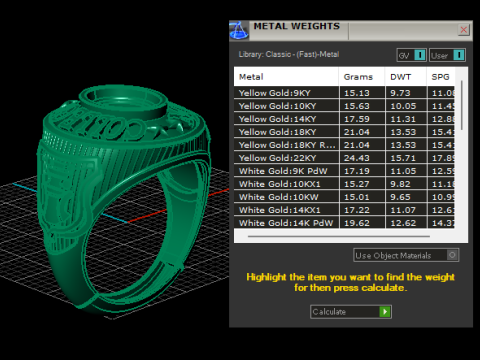
Task: Click grams value 24.43
Action: pos(357,158)
